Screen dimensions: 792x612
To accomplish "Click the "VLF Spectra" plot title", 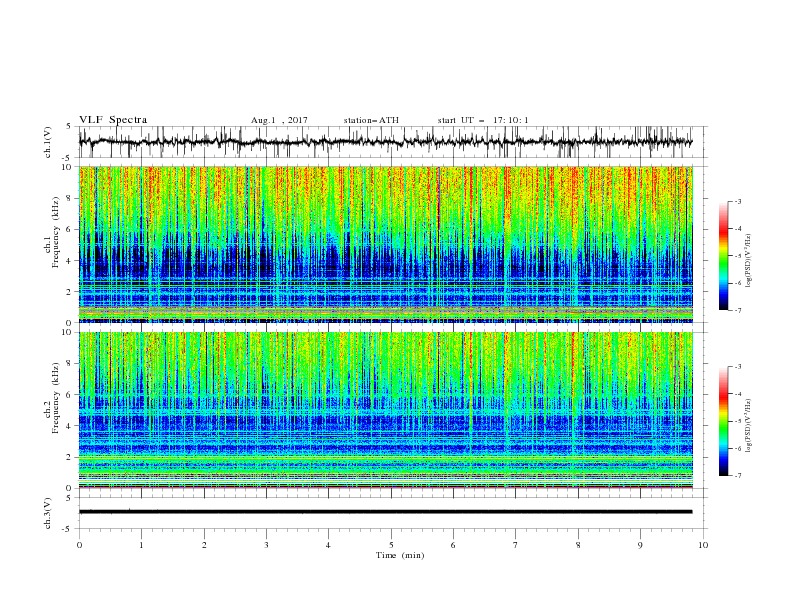I will 113,120.
